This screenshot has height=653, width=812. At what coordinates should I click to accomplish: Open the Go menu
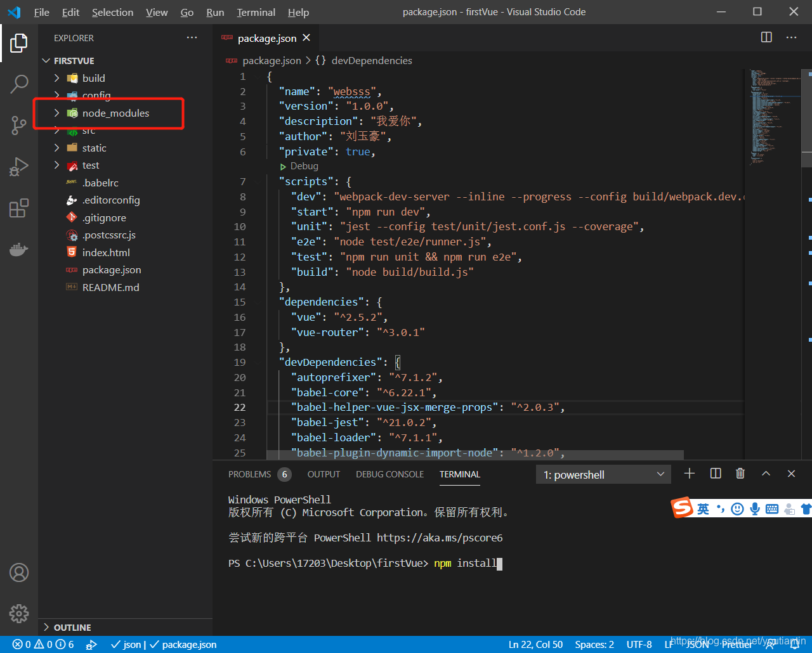coord(187,12)
